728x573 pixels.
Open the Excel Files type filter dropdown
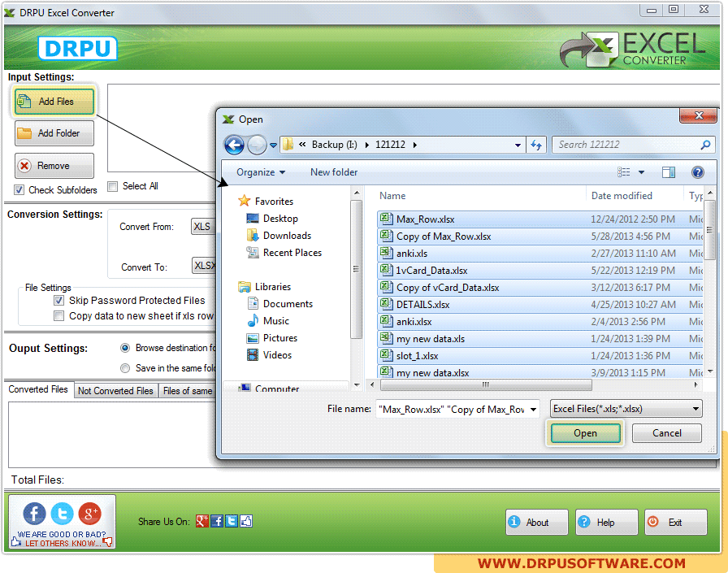626,409
